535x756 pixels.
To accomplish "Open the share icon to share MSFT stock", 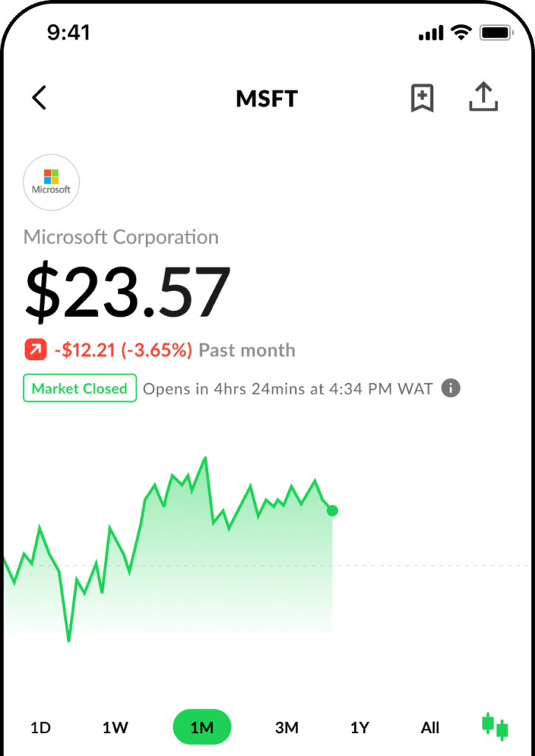I will click(x=483, y=97).
